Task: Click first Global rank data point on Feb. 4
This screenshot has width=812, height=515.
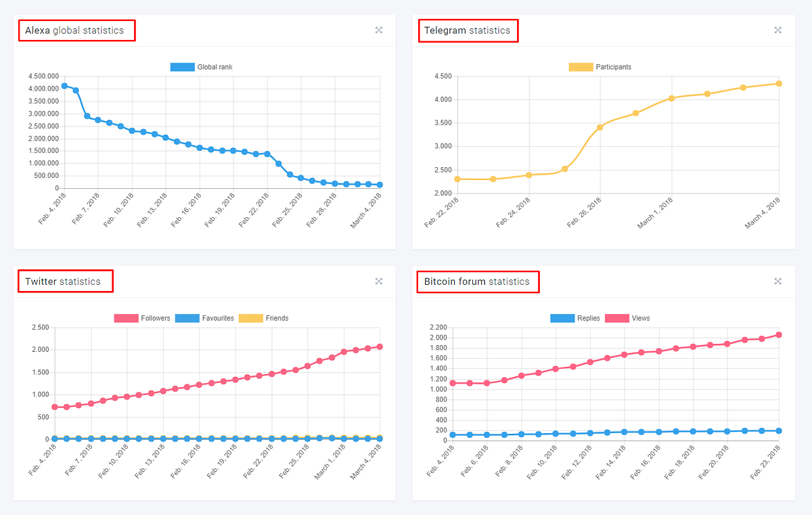Action: click(x=64, y=86)
